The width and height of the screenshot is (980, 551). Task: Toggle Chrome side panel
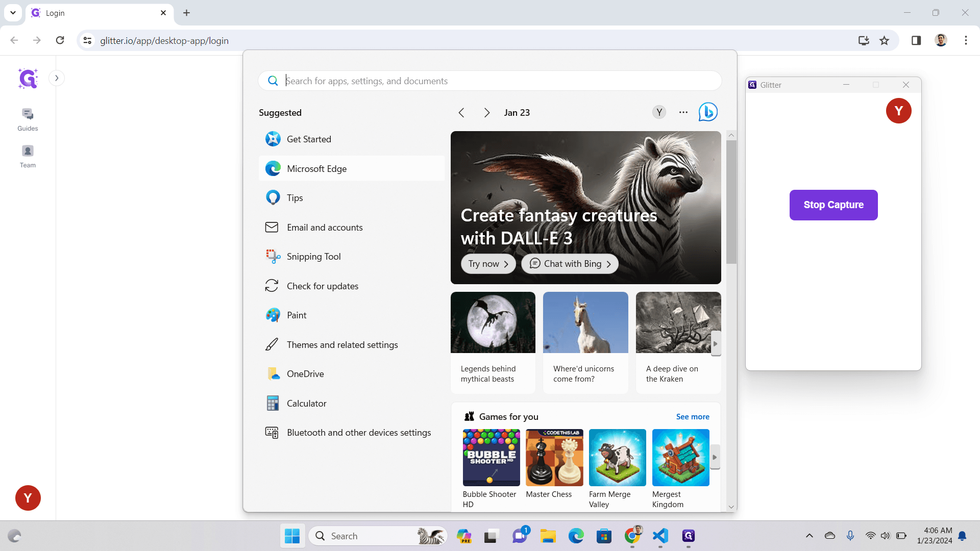[x=916, y=40]
